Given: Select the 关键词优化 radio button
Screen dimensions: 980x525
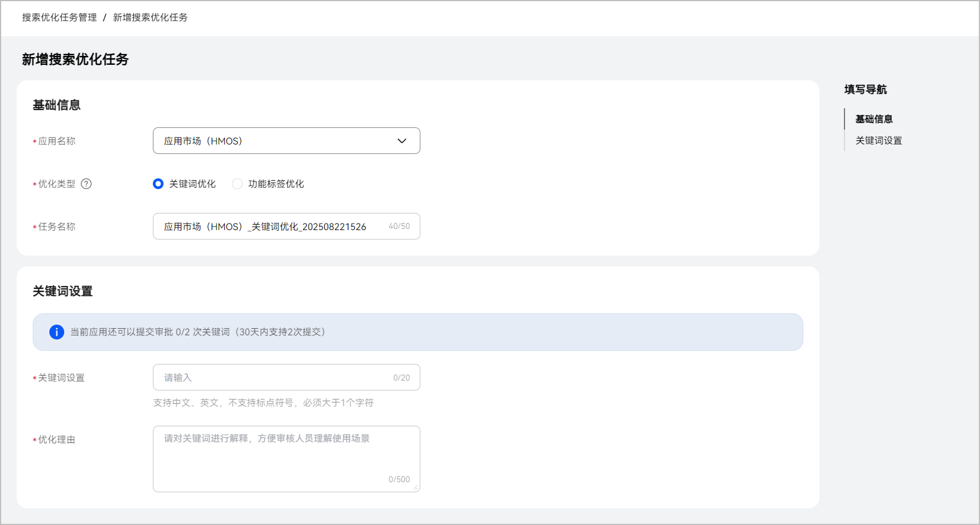Looking at the screenshot, I should point(158,184).
